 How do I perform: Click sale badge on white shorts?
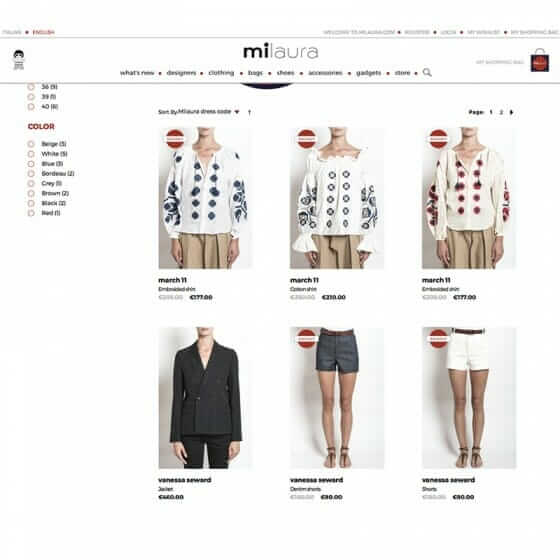[x=438, y=339]
